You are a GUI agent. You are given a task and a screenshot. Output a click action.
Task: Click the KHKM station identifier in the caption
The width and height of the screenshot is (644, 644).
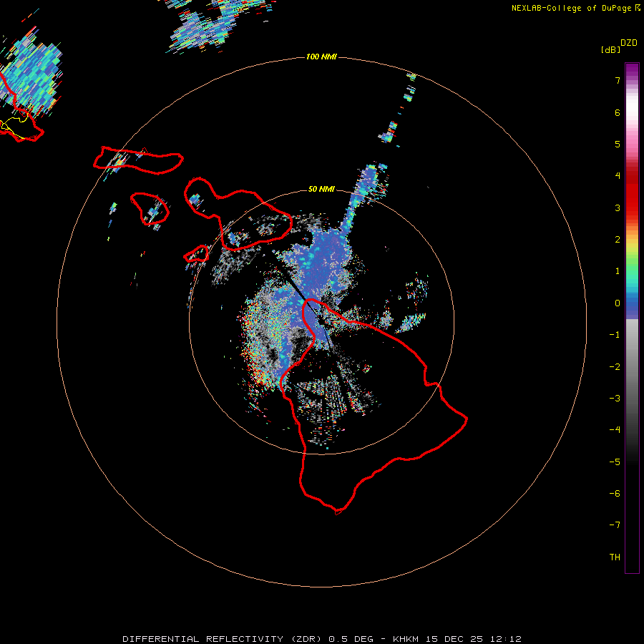coord(406,639)
